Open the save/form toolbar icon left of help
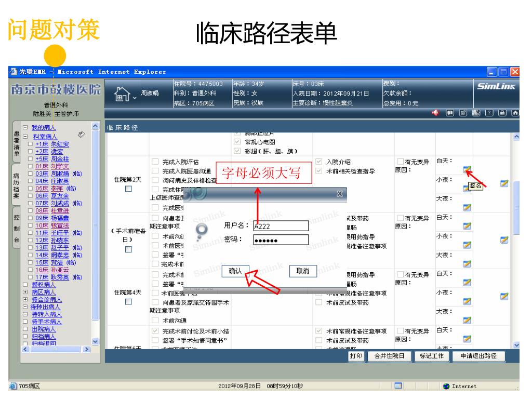Image resolution: width=532 pixels, height=399 pixels. [x=476, y=113]
